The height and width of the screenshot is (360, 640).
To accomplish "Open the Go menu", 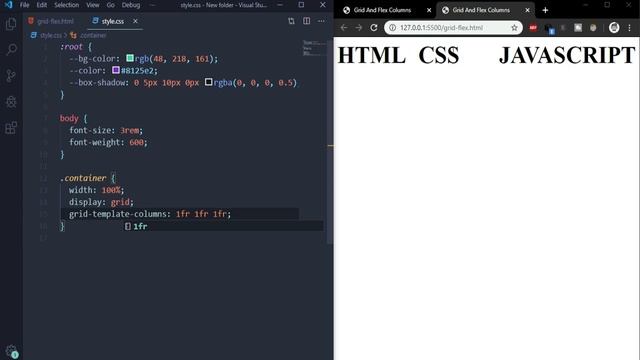I will point(110,5).
